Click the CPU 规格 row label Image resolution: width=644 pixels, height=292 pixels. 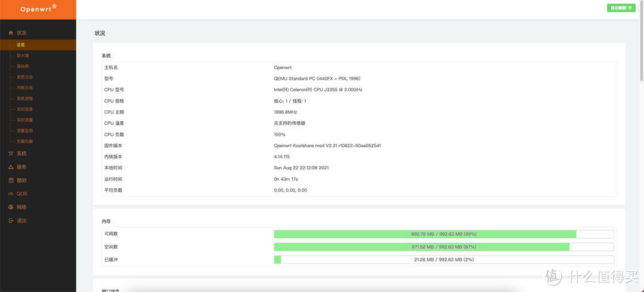point(114,101)
